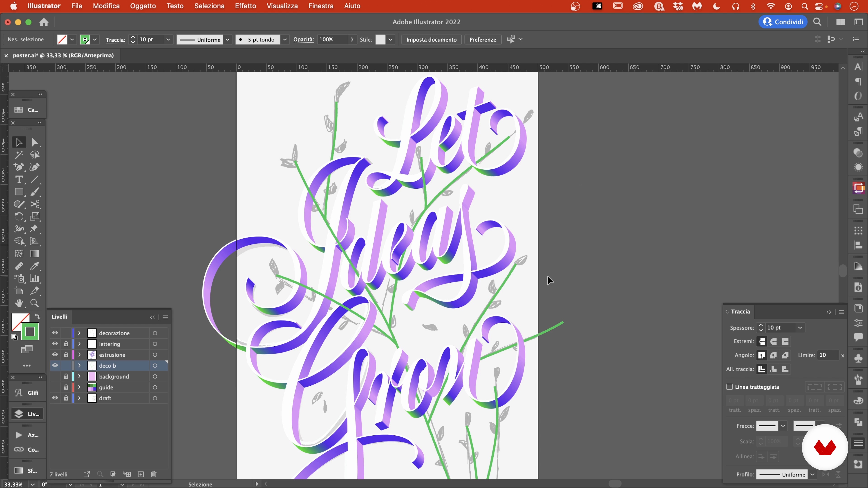Open Uniforme profile dropdown in control bar
The width and height of the screenshot is (868, 488).
pyautogui.click(x=228, y=39)
